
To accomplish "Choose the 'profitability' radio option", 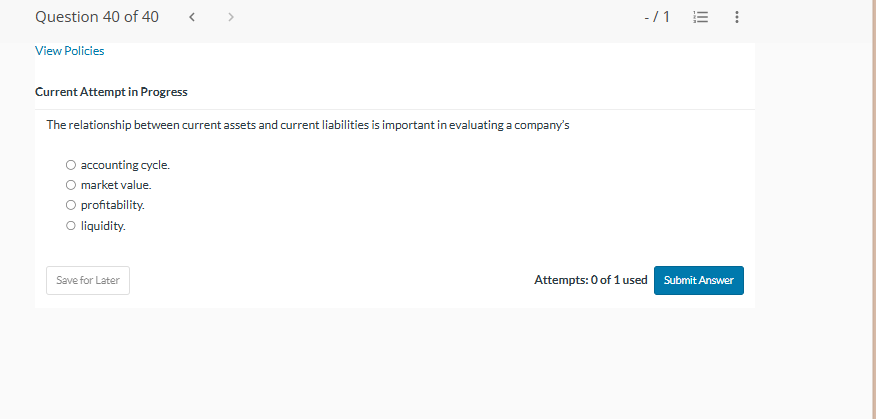I will point(71,205).
